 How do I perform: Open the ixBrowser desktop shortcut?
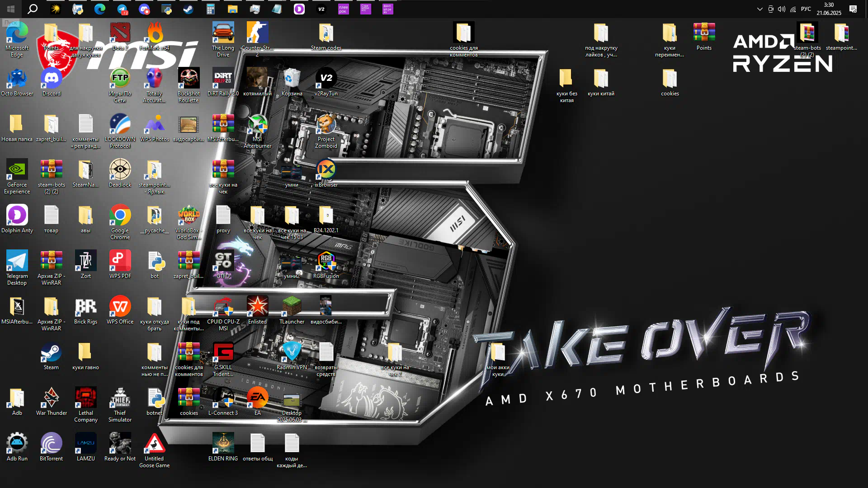click(326, 173)
